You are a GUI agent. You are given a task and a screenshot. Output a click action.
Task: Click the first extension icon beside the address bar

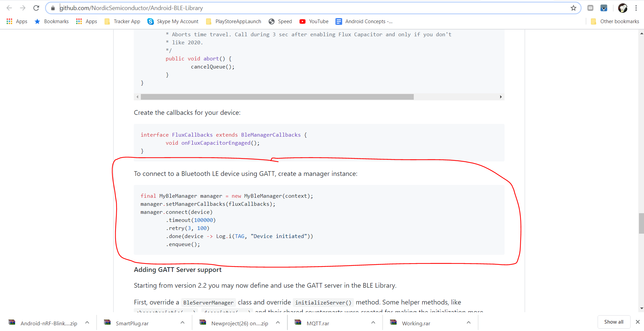tap(590, 8)
